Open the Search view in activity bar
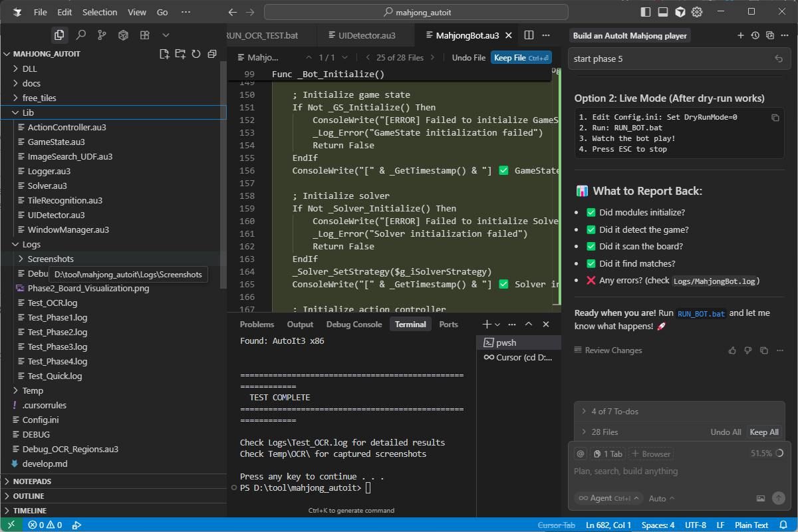 (x=80, y=35)
